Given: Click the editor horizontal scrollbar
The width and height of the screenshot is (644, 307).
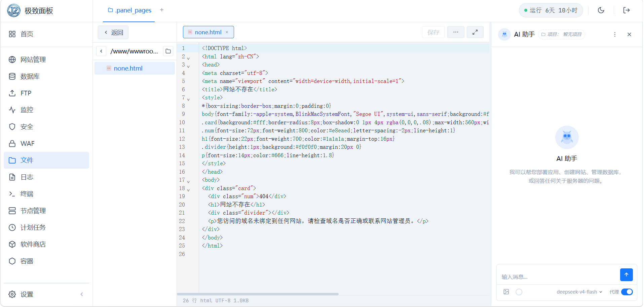Looking at the screenshot, I should [x=258, y=294].
